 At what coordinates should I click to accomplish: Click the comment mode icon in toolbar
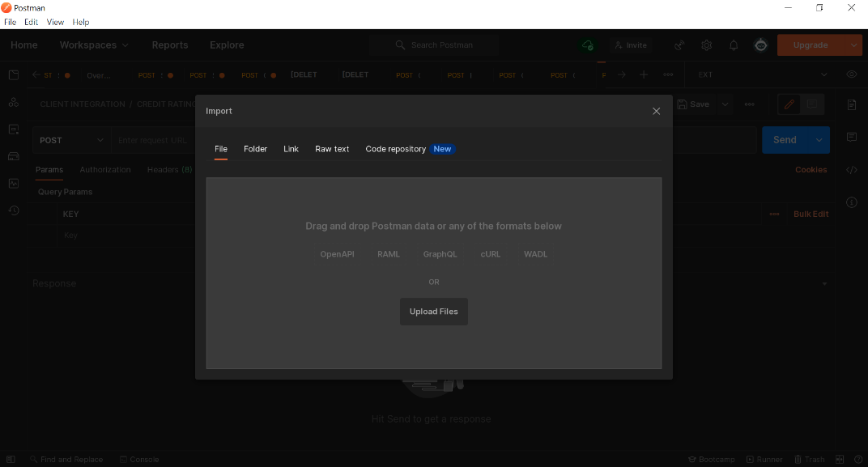pos(812,104)
